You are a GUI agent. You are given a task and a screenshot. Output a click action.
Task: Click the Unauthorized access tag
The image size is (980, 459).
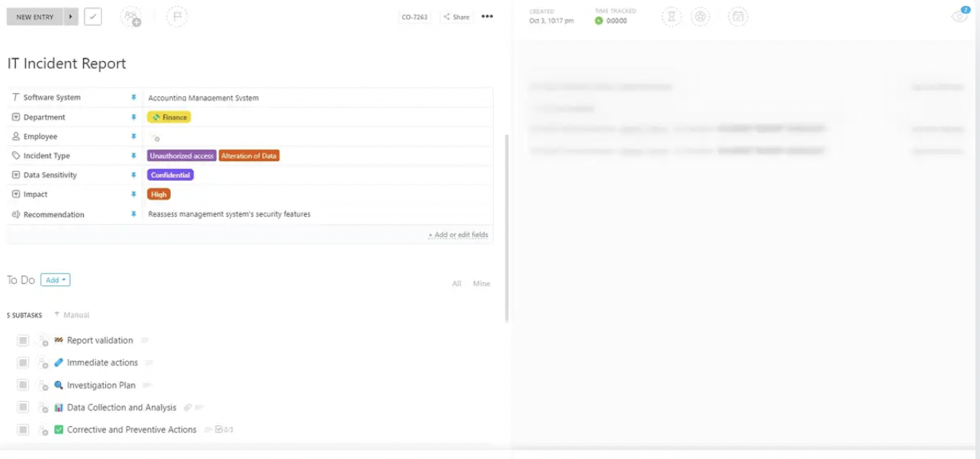pos(181,156)
